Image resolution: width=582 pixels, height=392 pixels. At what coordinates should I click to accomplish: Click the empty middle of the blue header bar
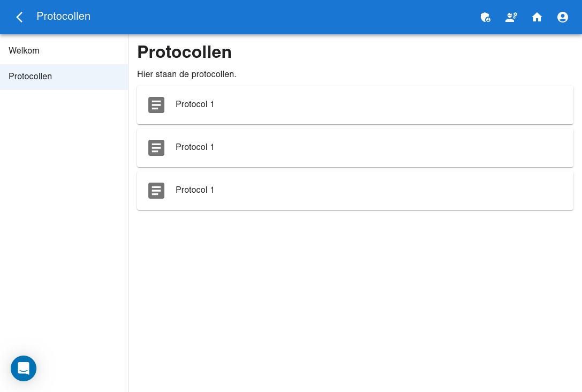coord(284,17)
